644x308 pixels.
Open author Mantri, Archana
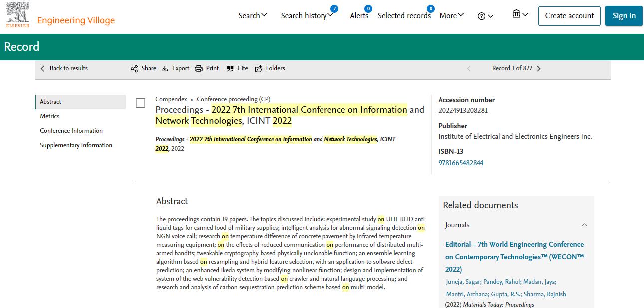click(467, 294)
